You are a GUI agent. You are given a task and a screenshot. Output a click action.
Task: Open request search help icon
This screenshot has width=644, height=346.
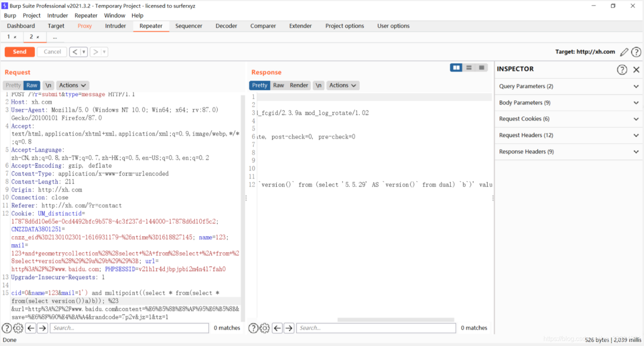(x=7, y=328)
